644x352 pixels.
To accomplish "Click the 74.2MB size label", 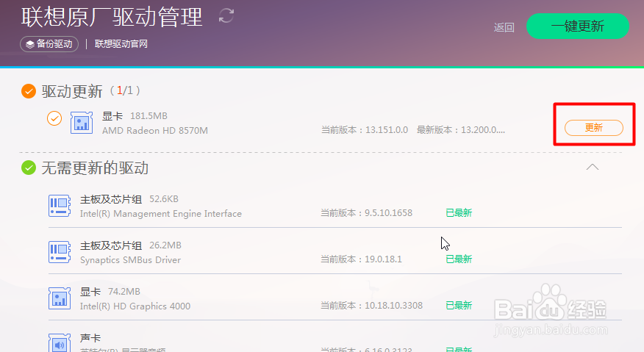I will (124, 292).
